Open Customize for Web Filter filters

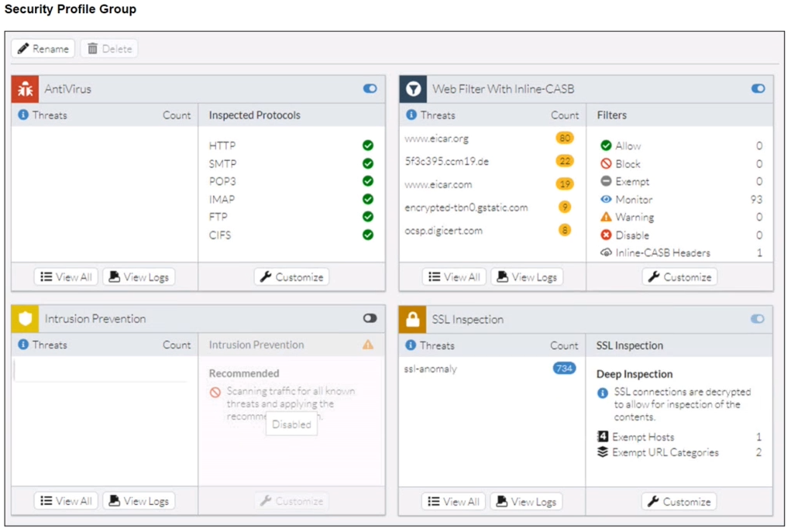(x=679, y=277)
